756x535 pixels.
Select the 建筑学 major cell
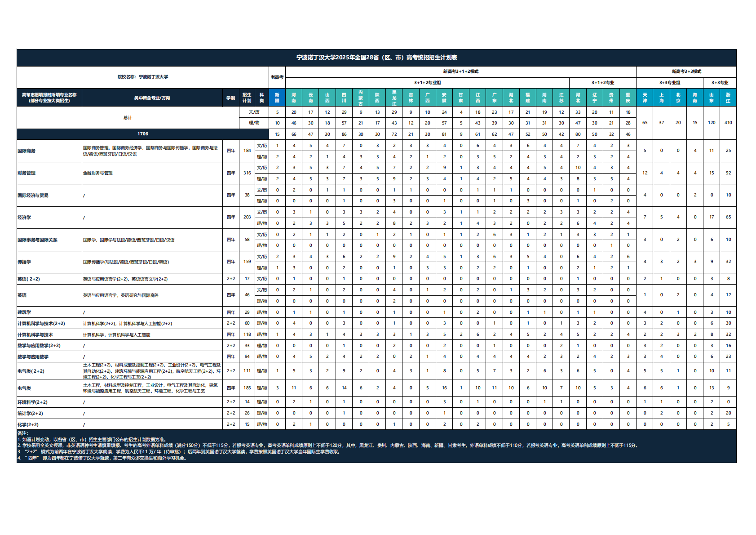24,312
